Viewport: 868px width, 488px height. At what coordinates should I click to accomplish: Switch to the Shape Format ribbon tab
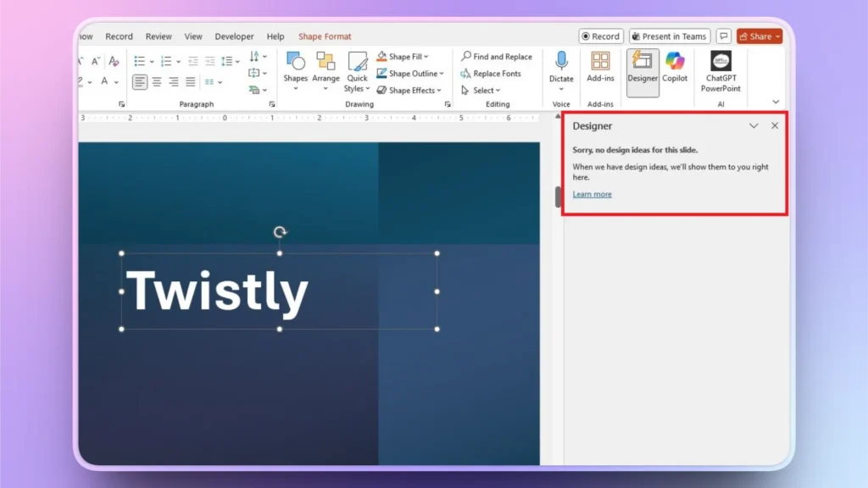pyautogui.click(x=325, y=36)
